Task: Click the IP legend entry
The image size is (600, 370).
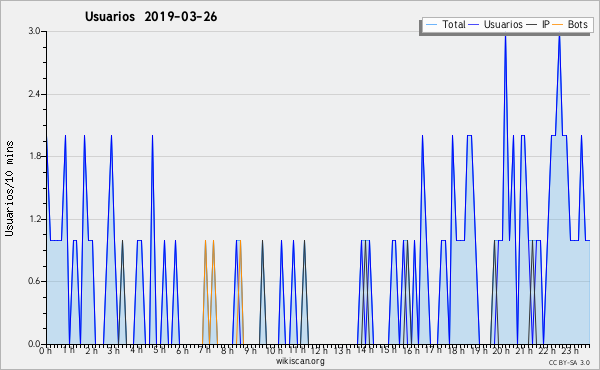Action: 538,24
